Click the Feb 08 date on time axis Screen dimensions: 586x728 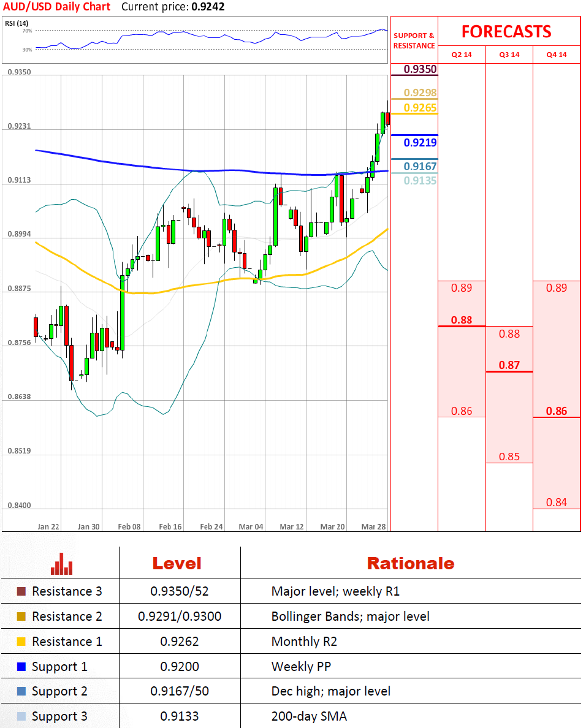[129, 526]
